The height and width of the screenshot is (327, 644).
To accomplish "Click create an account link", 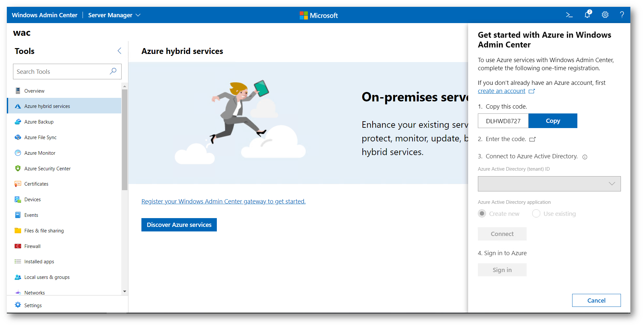I will (501, 91).
